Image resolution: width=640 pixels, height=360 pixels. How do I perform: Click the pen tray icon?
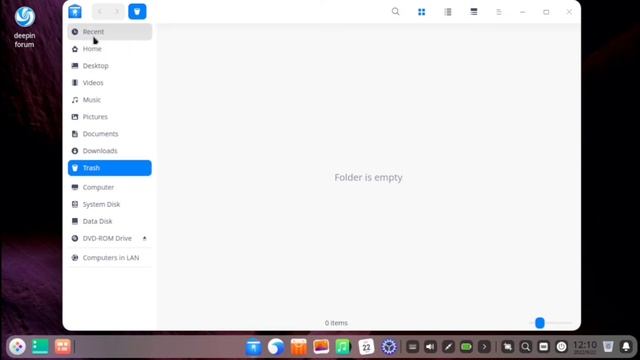click(448, 347)
